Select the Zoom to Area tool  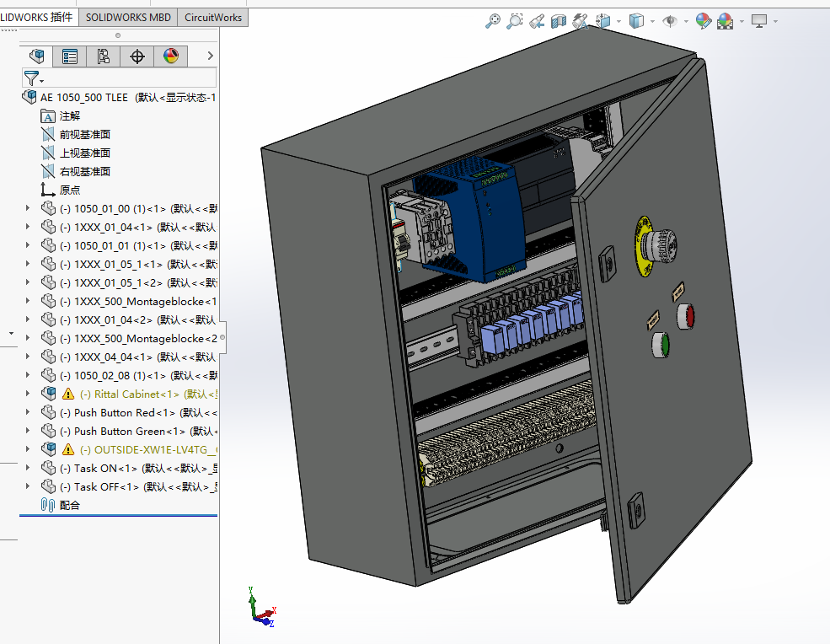[514, 21]
